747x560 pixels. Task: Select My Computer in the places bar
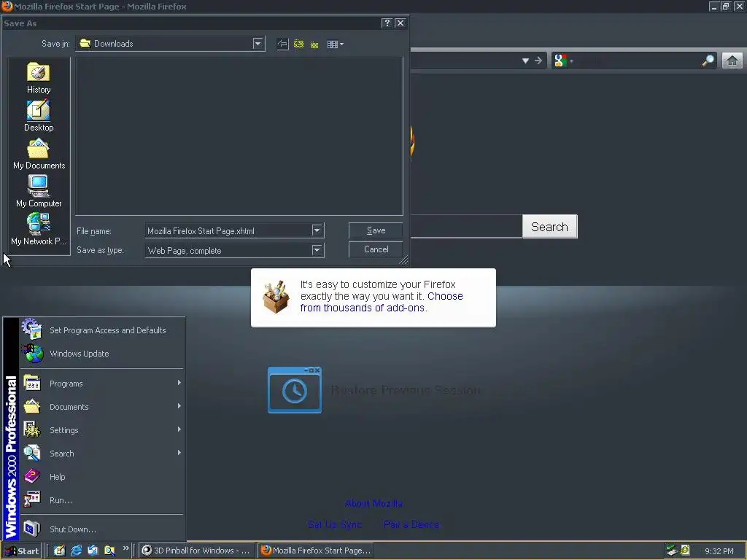point(39,192)
